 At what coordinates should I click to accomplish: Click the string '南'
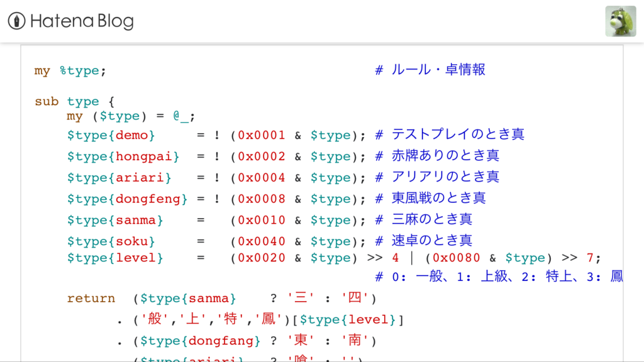[355, 340]
